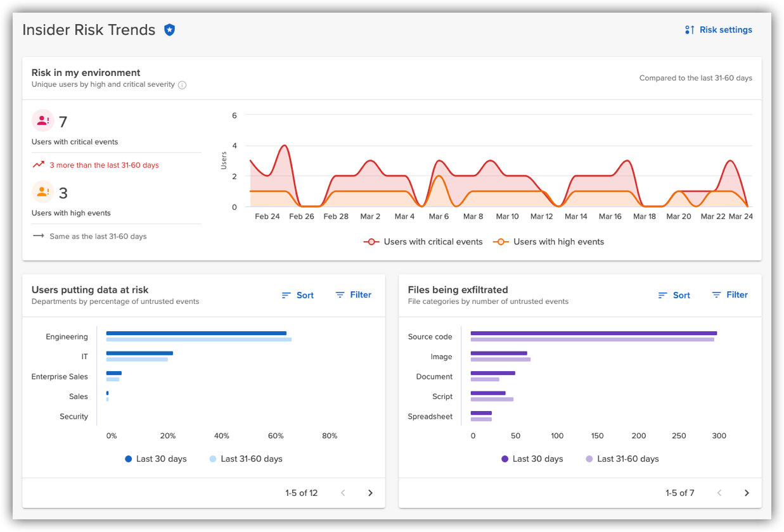Open Risk settings
Image resolution: width=784 pixels, height=532 pixels.
(x=725, y=29)
